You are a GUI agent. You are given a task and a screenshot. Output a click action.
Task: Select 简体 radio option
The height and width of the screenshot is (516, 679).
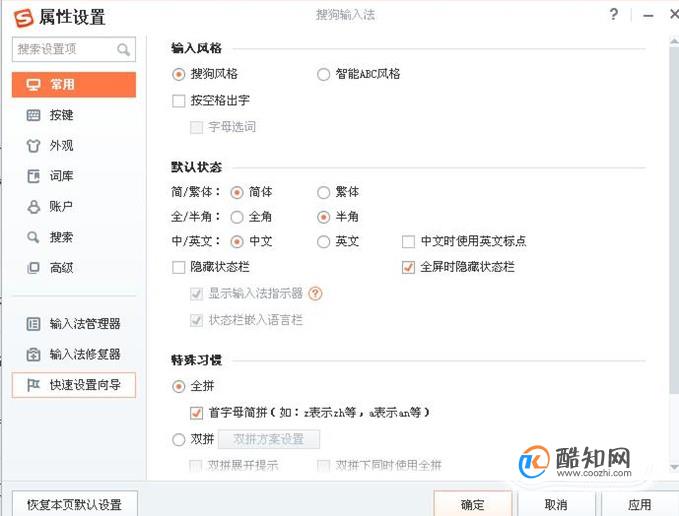(237, 192)
